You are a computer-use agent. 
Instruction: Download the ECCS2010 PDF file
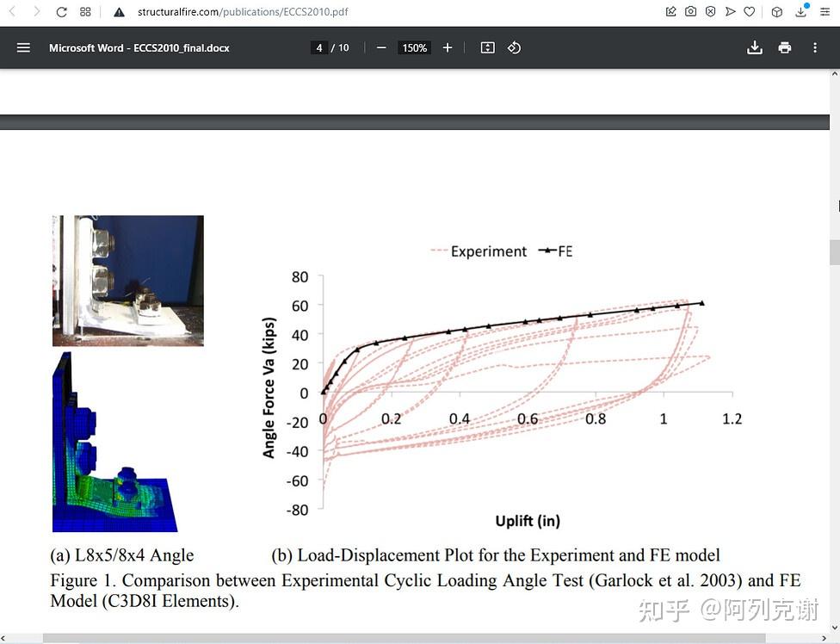[x=755, y=47]
